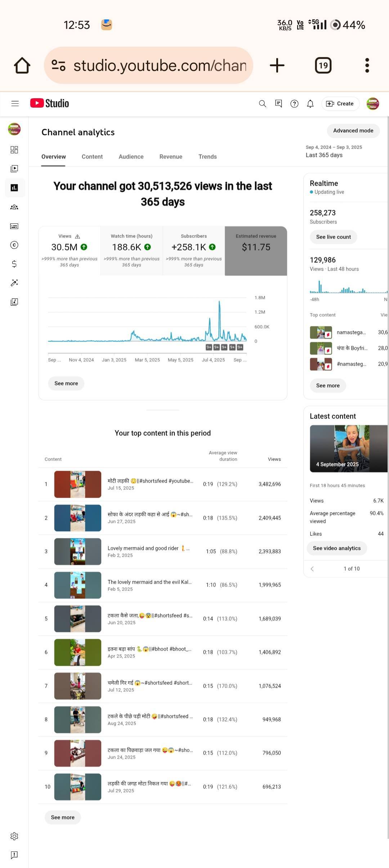389x868 pixels.
Task: Go to previous latest content item
Action: tap(312, 569)
